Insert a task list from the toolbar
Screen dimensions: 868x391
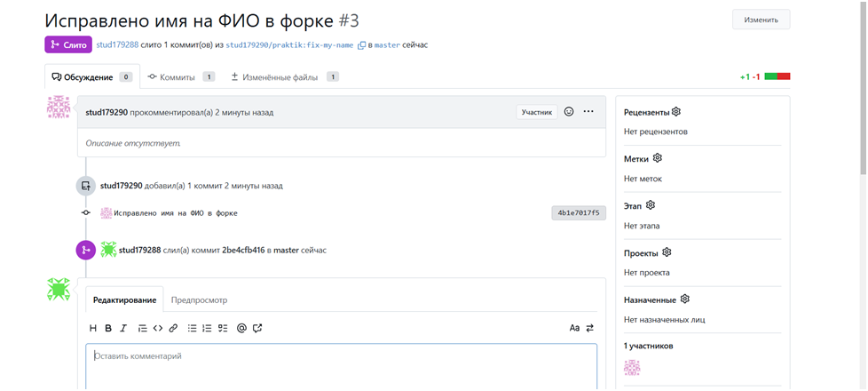(x=223, y=328)
